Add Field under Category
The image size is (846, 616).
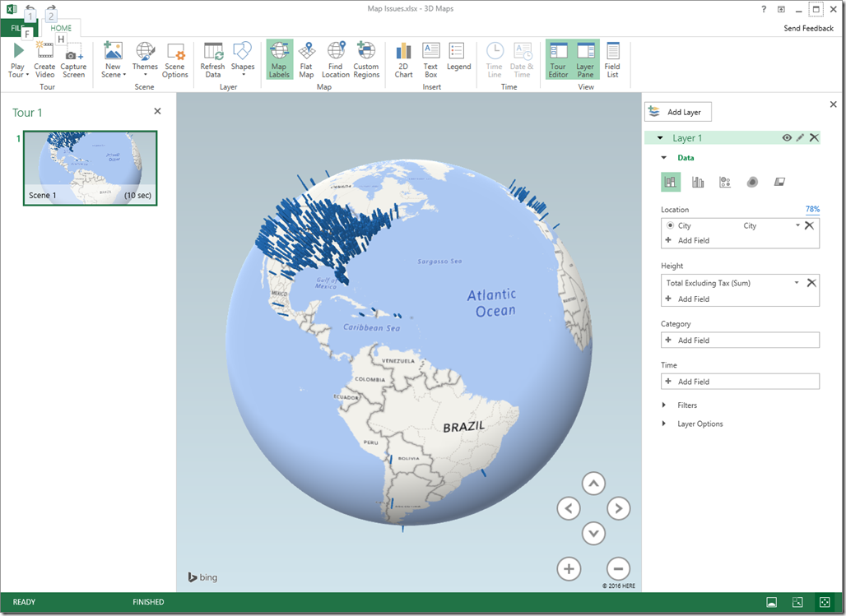[x=741, y=340]
